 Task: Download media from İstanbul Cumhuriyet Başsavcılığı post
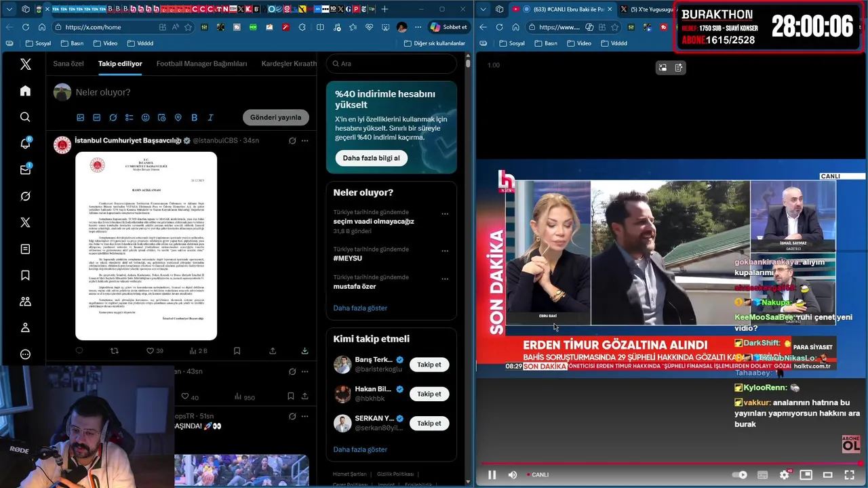pos(304,351)
